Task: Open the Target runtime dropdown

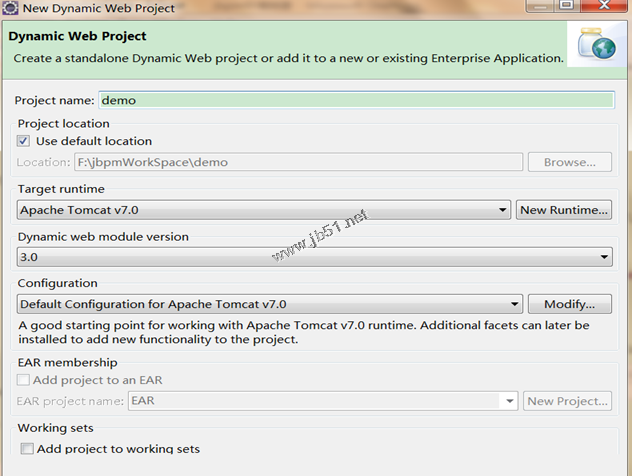Action: 264,210
